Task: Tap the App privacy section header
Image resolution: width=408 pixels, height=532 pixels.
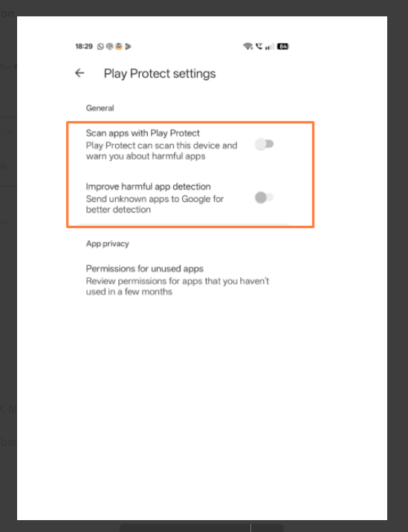Action: pos(107,244)
